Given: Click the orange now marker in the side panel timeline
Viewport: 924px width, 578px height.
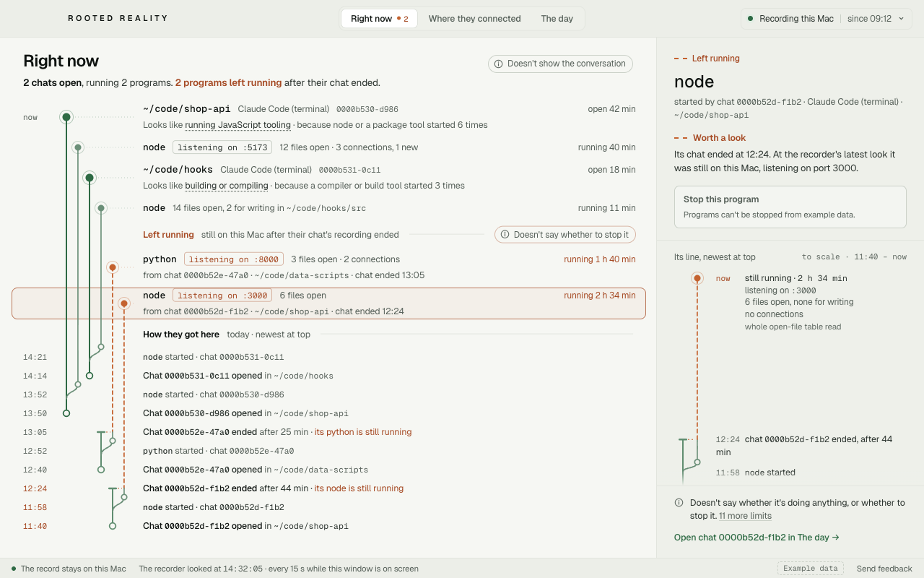Looking at the screenshot, I should click(697, 278).
